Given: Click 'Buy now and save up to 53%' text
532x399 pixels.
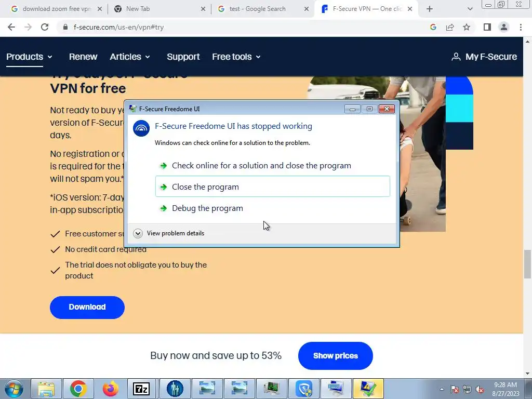Looking at the screenshot, I should coord(216,355).
